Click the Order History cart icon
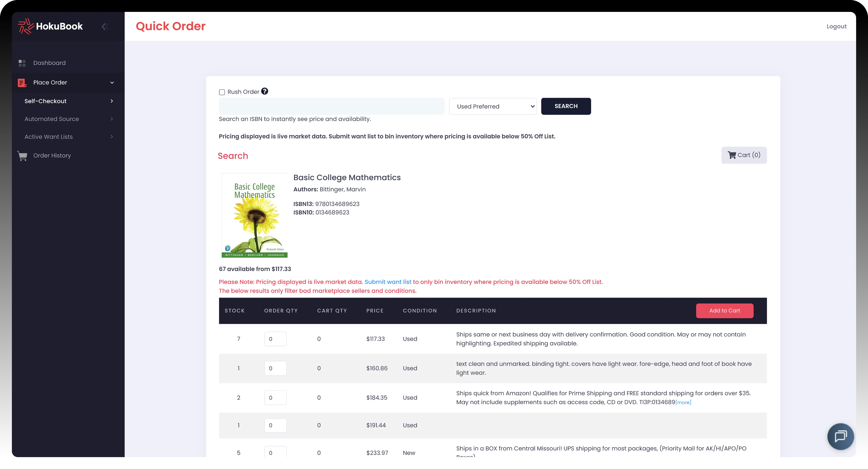The height and width of the screenshot is (469, 868). click(22, 156)
